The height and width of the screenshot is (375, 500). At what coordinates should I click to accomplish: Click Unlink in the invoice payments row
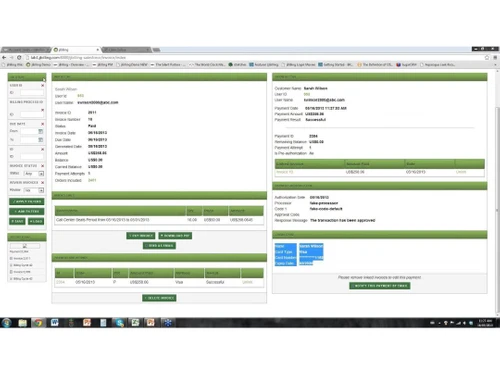(x=247, y=282)
